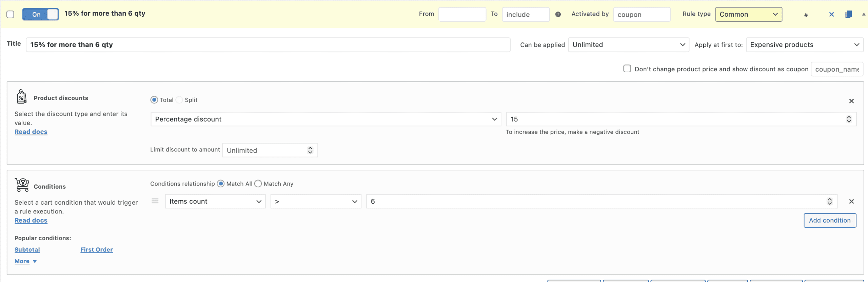Image resolution: width=868 pixels, height=282 pixels.
Task: Remove the Items count condition row
Action: click(x=851, y=202)
